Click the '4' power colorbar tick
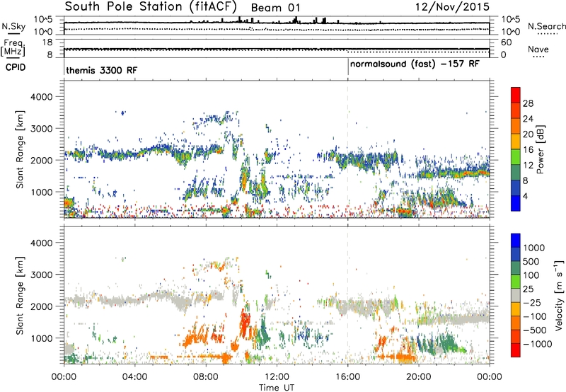The height and width of the screenshot is (392, 566). point(525,196)
